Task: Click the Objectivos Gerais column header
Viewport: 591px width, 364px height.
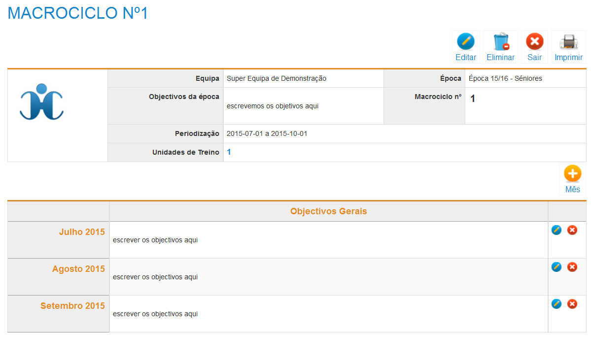Action: (328, 211)
